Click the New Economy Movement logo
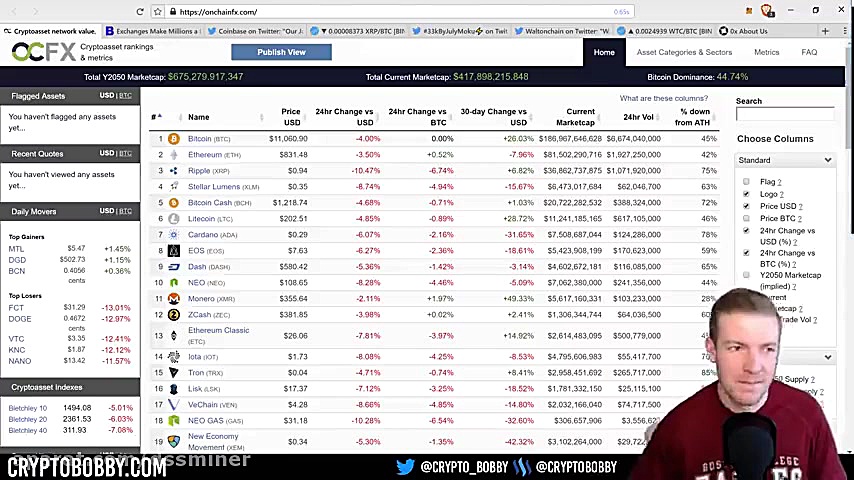 174,441
